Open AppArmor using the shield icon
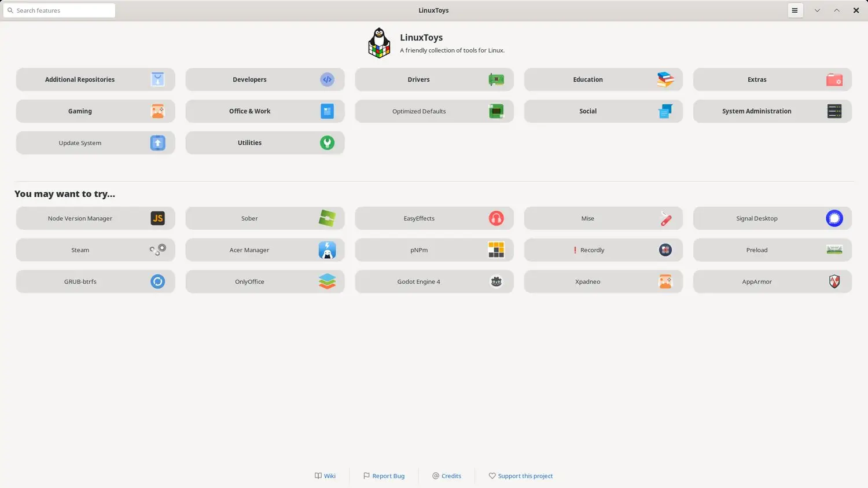The height and width of the screenshot is (488, 868). (x=834, y=282)
